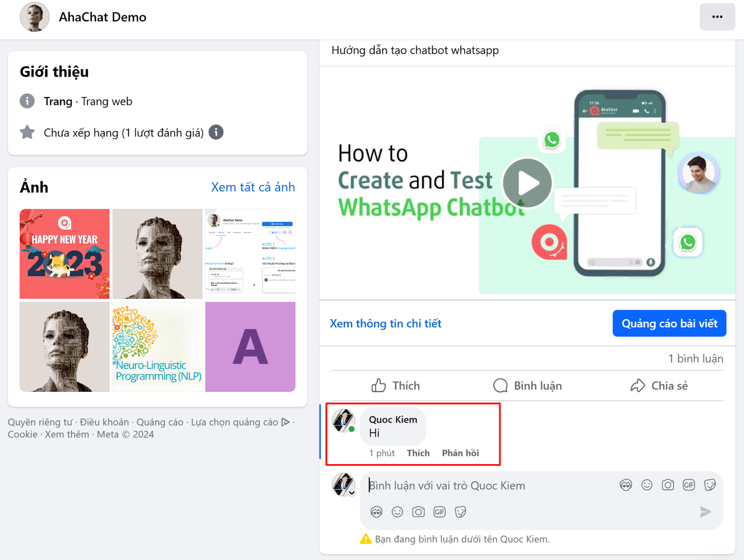Open Xem tất cả ảnh link
This screenshot has height=560, width=744.
pyautogui.click(x=253, y=187)
